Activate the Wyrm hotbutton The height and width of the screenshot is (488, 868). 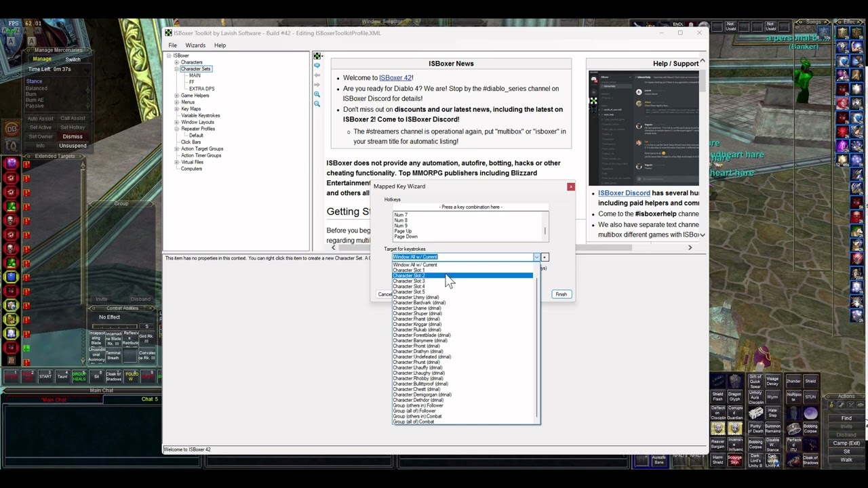point(772,397)
